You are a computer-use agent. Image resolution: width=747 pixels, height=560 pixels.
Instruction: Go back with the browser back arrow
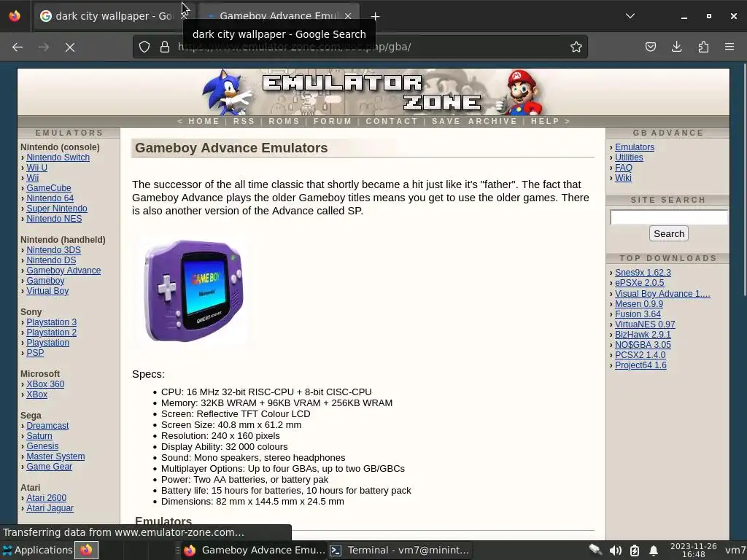[18, 47]
